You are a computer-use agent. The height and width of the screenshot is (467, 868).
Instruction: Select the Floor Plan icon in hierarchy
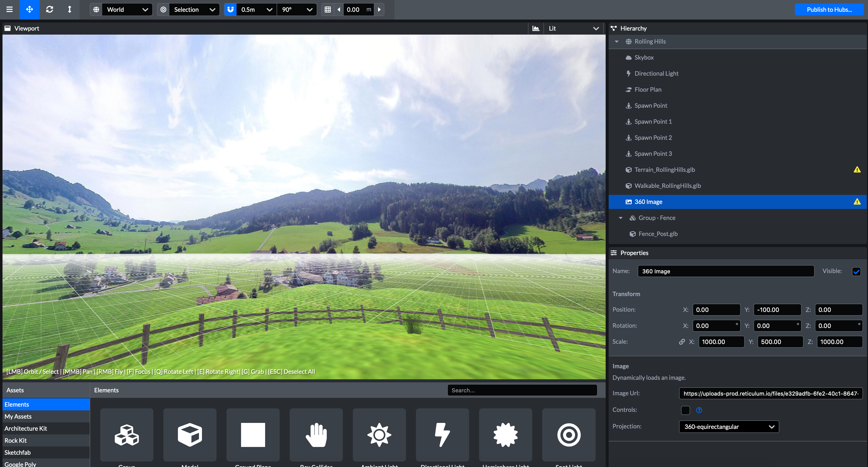(x=628, y=89)
